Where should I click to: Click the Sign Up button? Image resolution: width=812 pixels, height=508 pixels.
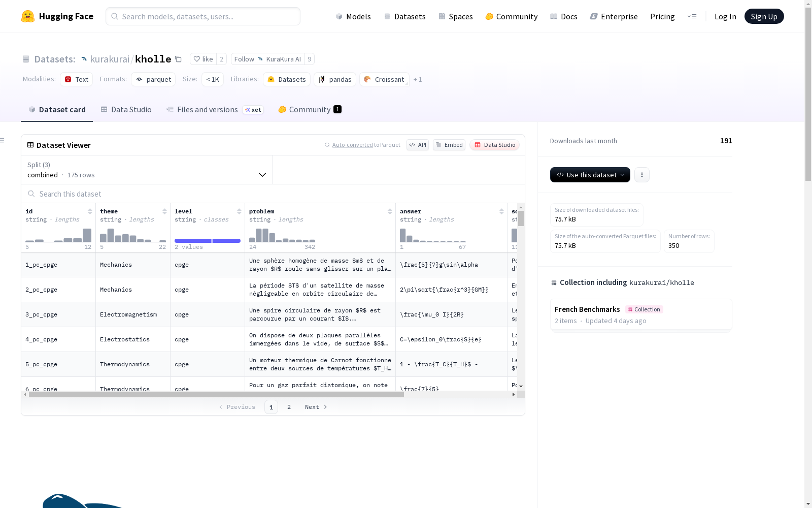[x=764, y=16]
